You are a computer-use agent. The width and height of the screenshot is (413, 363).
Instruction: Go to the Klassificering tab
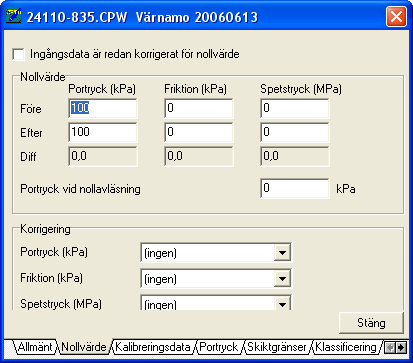click(x=346, y=347)
